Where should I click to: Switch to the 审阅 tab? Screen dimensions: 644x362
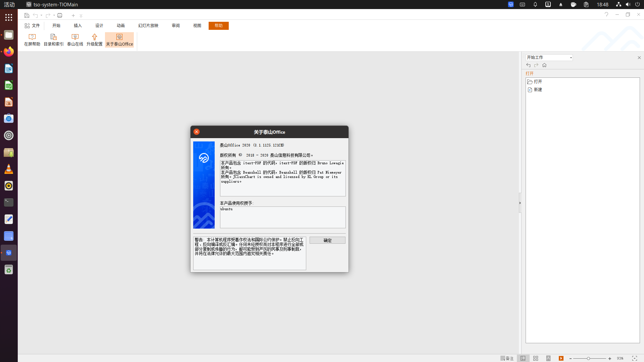coord(176,25)
